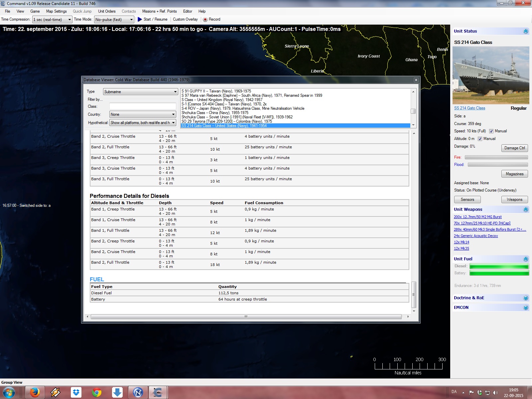Click the Class filter text field
The height and width of the screenshot is (399, 532).
[x=143, y=106]
